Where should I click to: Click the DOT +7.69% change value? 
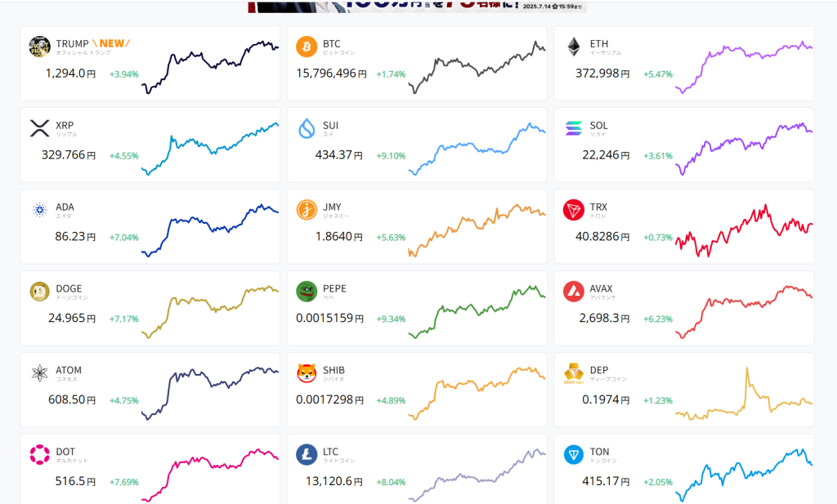tap(123, 482)
